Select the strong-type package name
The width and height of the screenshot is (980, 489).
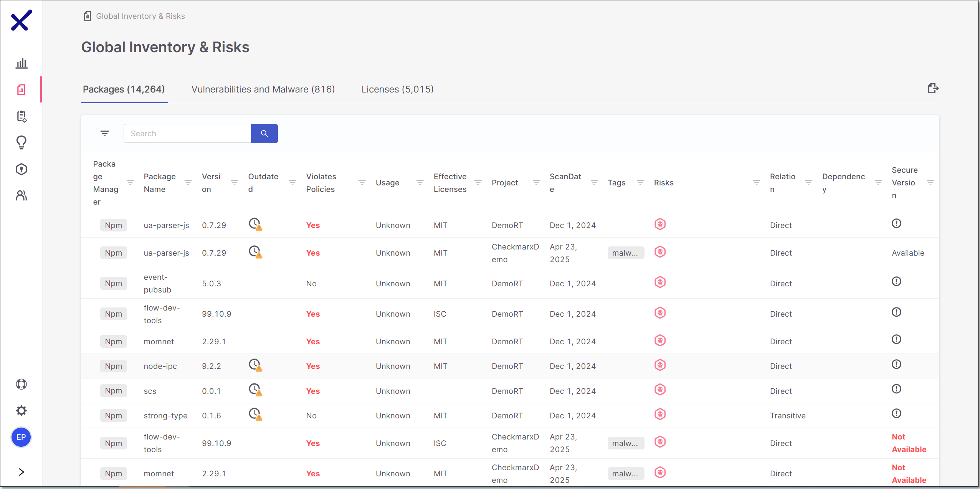point(165,416)
